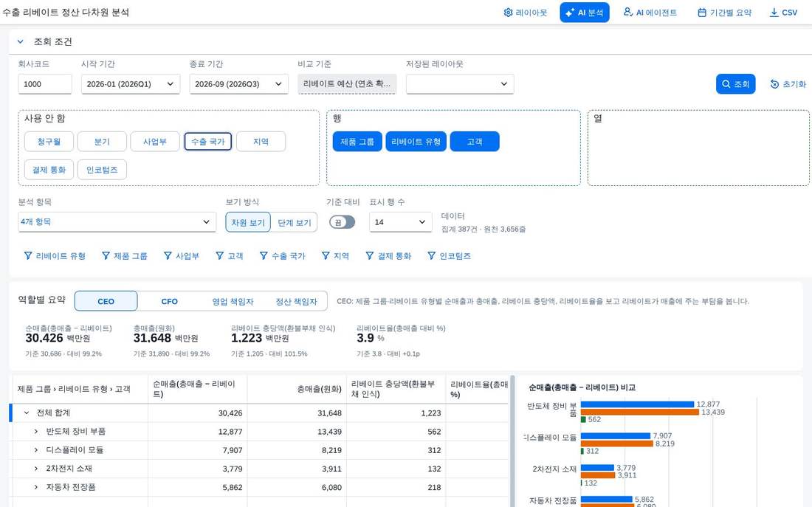
Task: Expand the 반도체 장비 부품 row
Action: click(35, 432)
